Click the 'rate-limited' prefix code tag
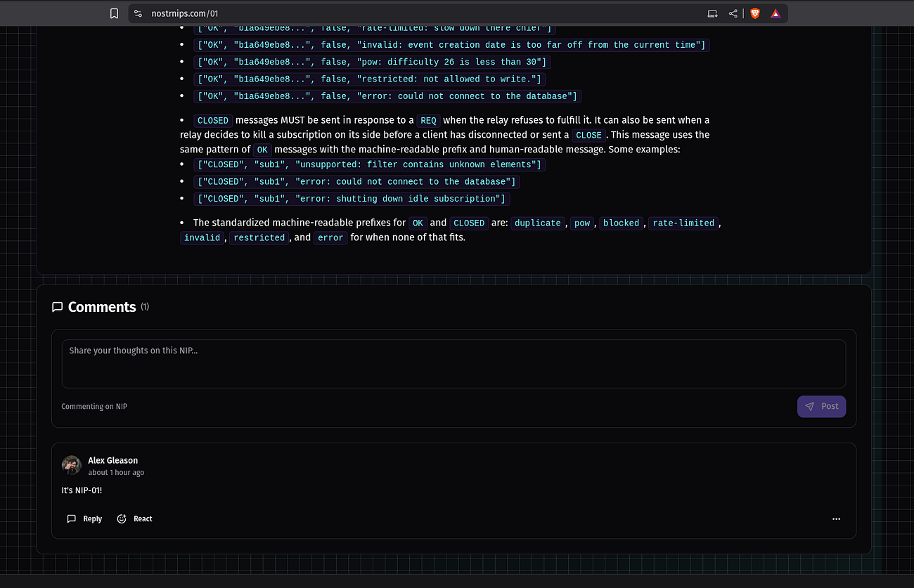 [683, 223]
